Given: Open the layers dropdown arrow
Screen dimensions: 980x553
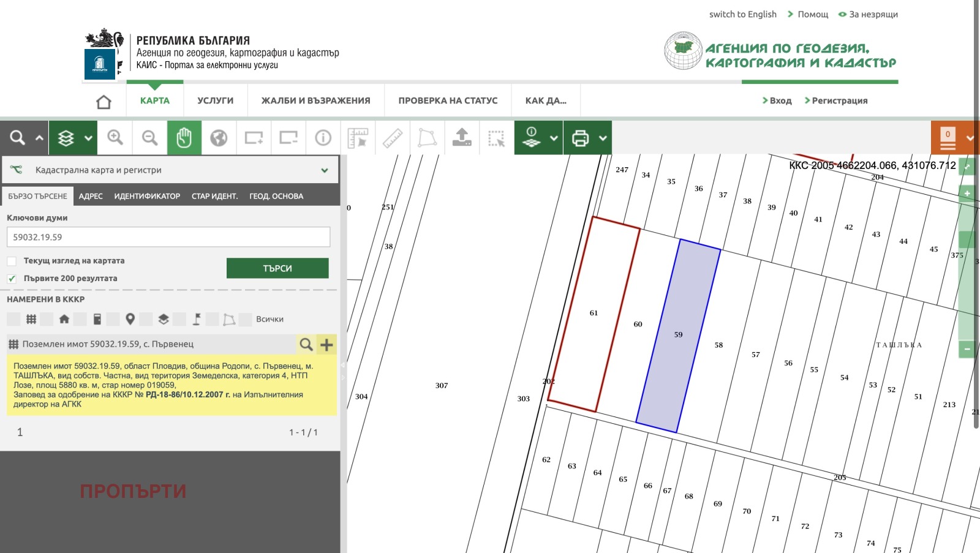Looking at the screenshot, I should [88, 138].
